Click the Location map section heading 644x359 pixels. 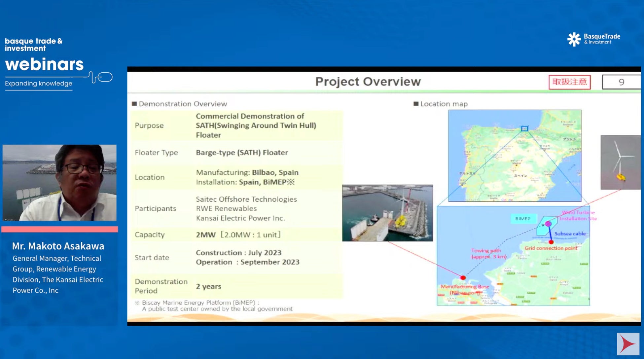(x=444, y=104)
